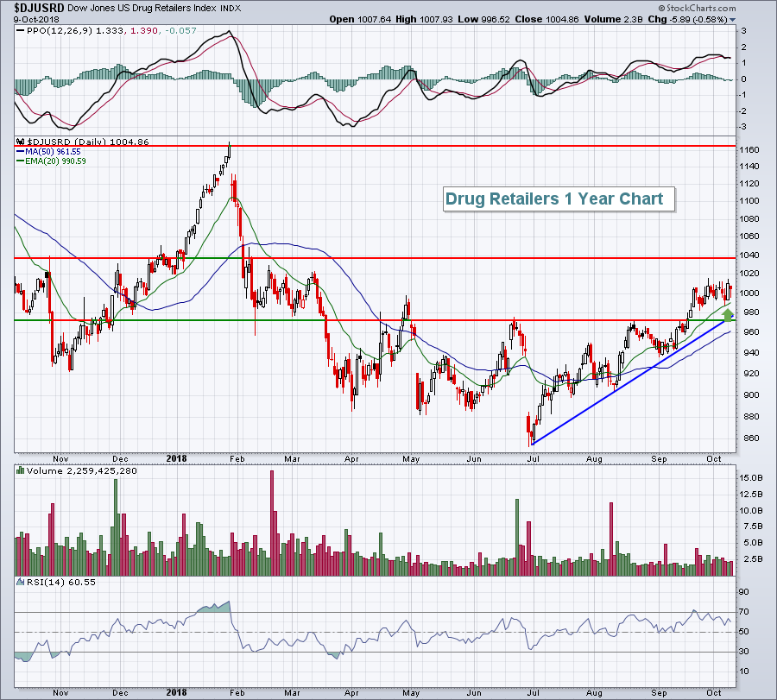Click the EMA(20) 990.59 legend entry
This screenshot has width=777, height=700.
tap(56, 161)
